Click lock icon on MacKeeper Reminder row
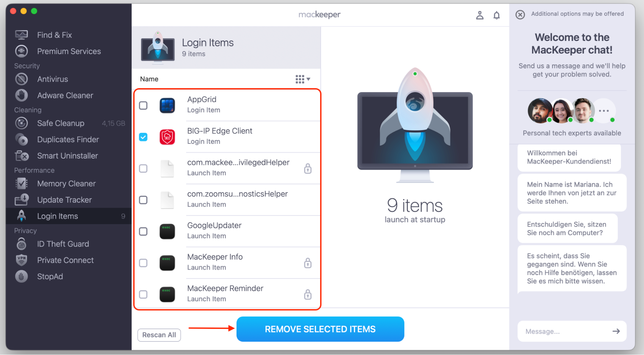The width and height of the screenshot is (644, 355). point(308,294)
